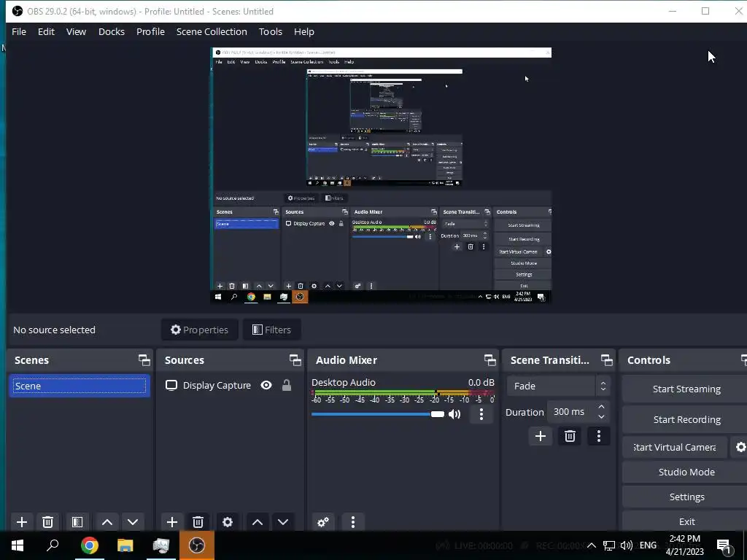Move scene down with the Scenes down arrow
The width and height of the screenshot is (747, 560).
(x=133, y=522)
